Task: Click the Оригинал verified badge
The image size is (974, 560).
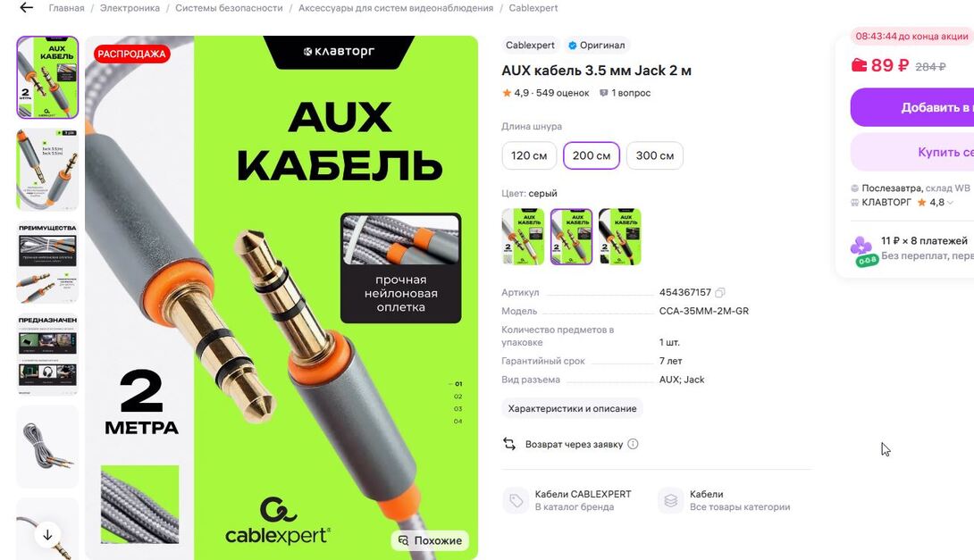Action: (596, 46)
